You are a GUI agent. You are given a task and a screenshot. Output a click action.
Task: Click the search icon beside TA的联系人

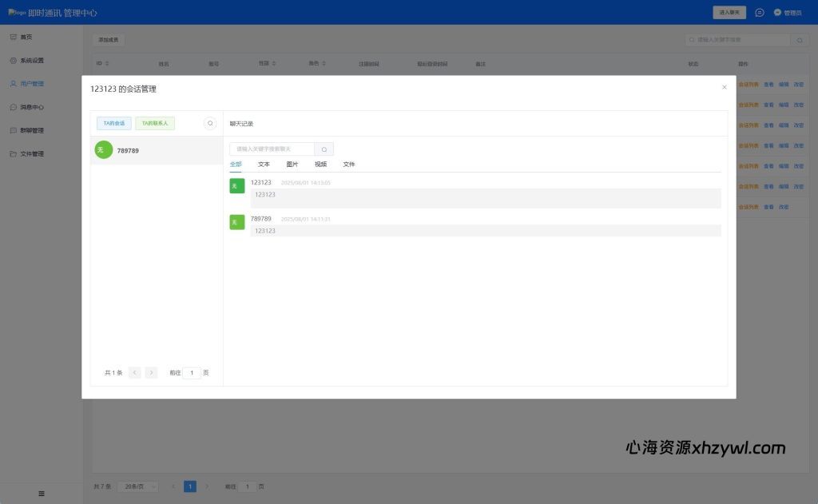[210, 123]
